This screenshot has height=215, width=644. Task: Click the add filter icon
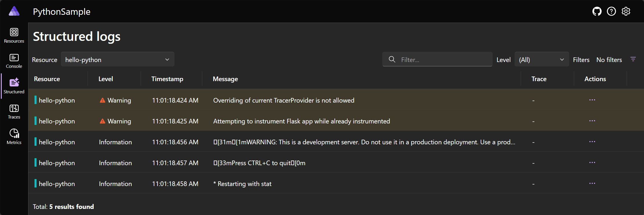pyautogui.click(x=633, y=59)
